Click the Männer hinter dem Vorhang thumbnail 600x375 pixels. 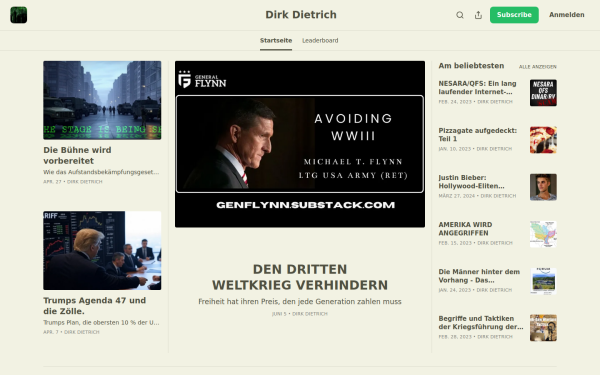[543, 281]
